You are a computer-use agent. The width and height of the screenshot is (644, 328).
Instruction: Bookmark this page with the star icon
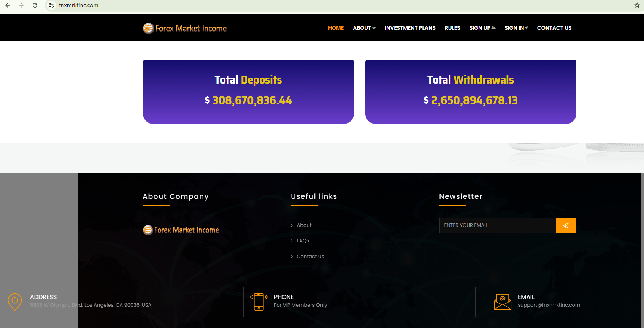(x=637, y=5)
